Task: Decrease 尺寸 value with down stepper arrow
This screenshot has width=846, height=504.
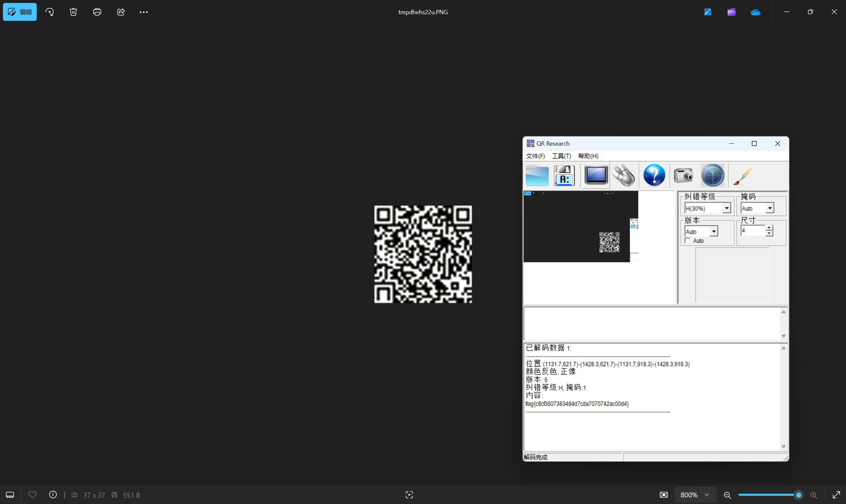Action: click(x=769, y=233)
